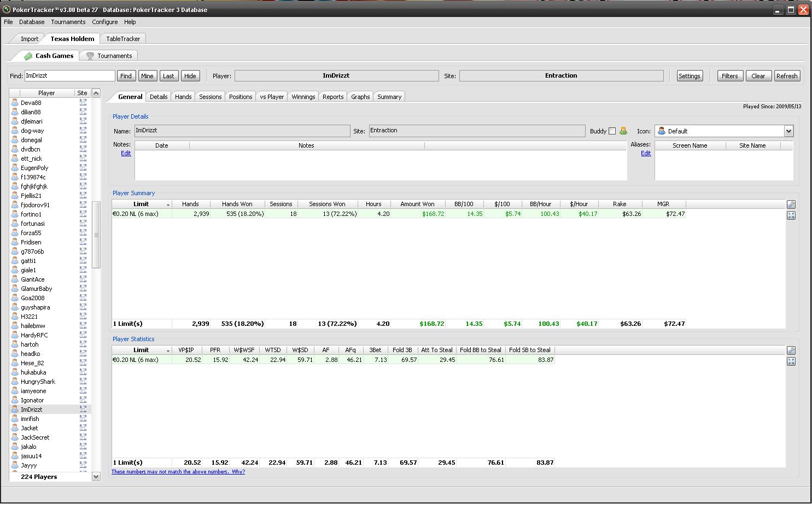Open the Summary tab
The width and height of the screenshot is (812, 509).
click(x=389, y=97)
